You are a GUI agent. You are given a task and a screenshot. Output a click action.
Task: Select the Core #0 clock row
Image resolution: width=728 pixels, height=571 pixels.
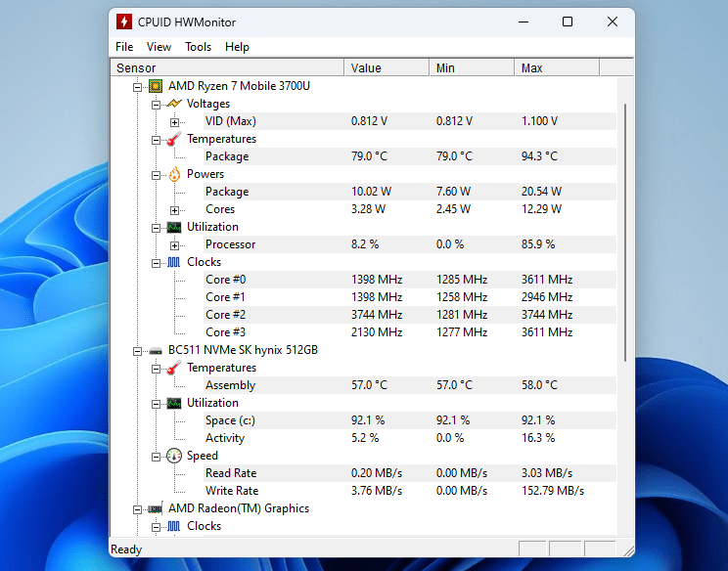pos(409,280)
